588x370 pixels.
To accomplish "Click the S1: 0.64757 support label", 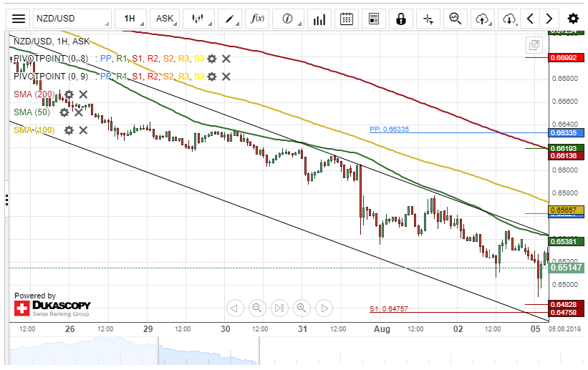I will click(x=388, y=308).
